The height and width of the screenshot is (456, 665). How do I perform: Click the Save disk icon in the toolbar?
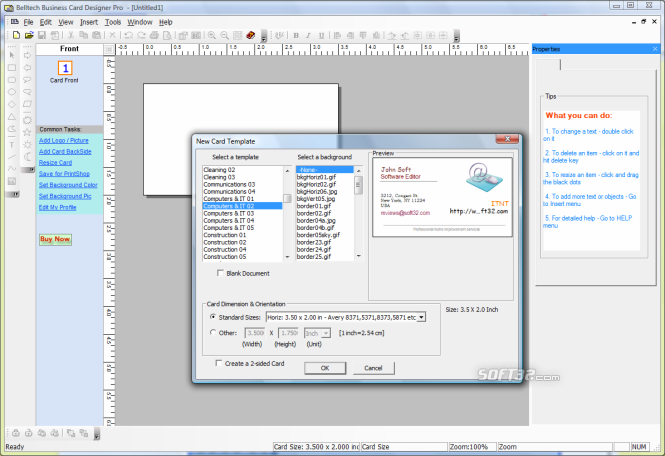click(42, 35)
